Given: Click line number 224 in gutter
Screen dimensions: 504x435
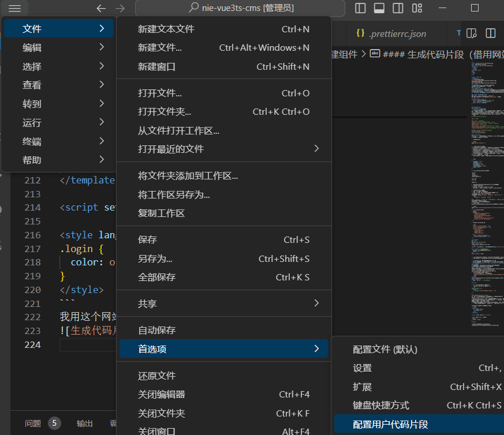Looking at the screenshot, I should click(x=32, y=345).
